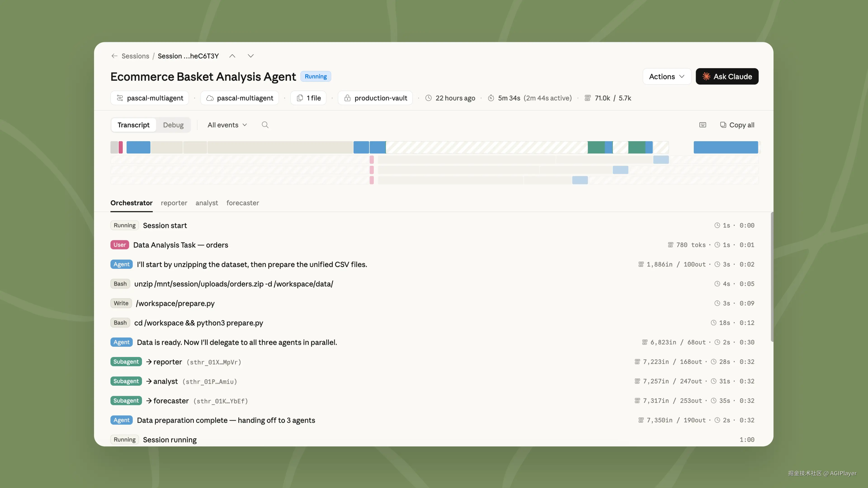Open the Bash python3 prepare.py row

pos(432,323)
